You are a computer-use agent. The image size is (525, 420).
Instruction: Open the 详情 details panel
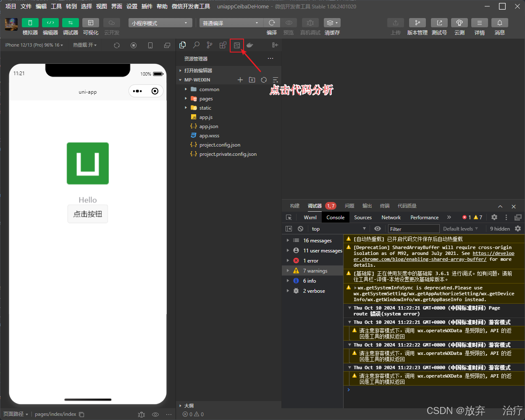tap(480, 23)
